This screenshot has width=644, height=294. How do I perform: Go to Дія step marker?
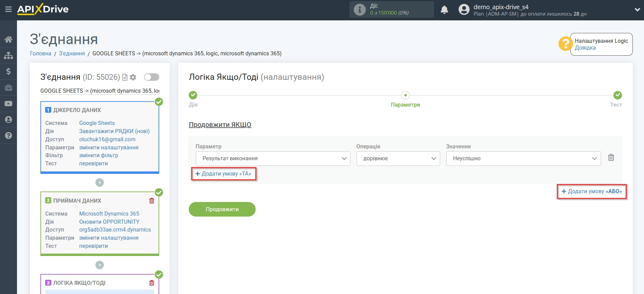(x=193, y=95)
